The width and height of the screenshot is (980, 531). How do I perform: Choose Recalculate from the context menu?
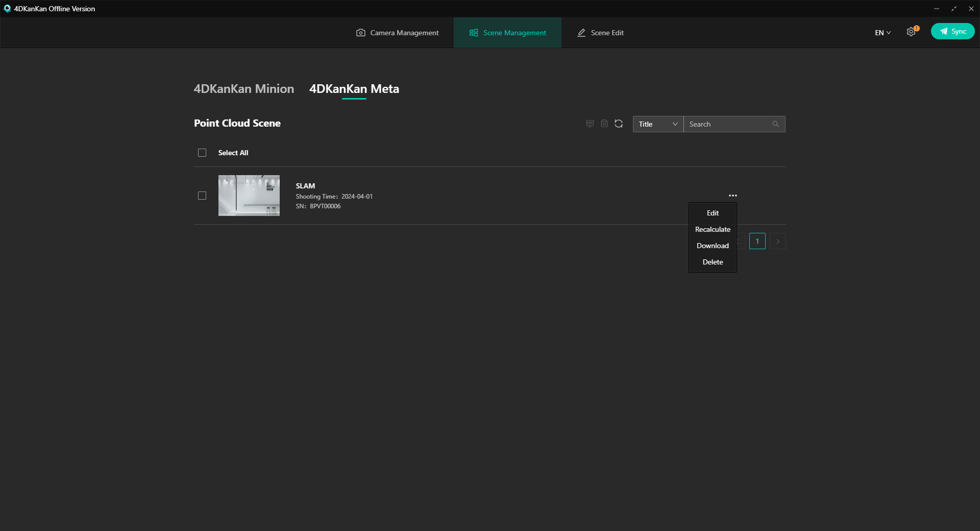pos(713,229)
